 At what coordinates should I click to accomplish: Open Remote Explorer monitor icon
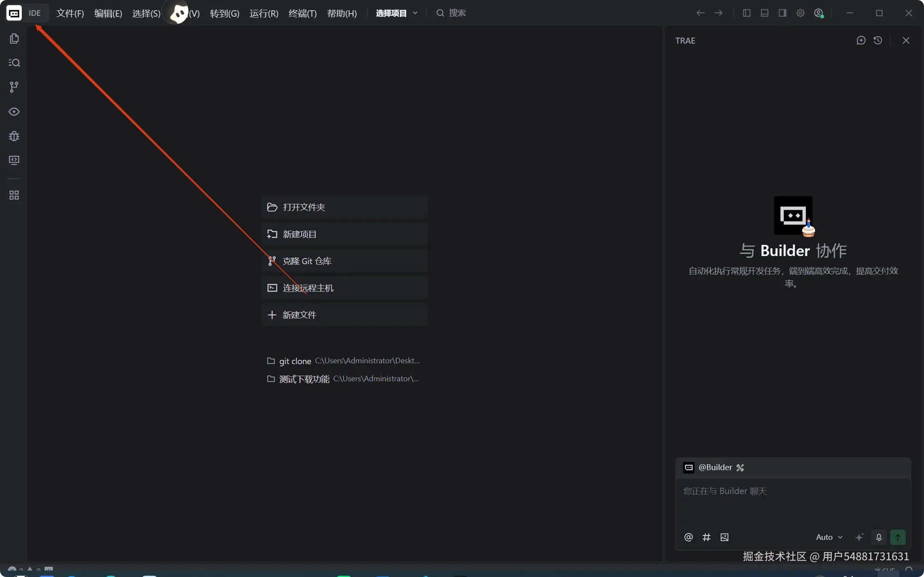point(14,160)
